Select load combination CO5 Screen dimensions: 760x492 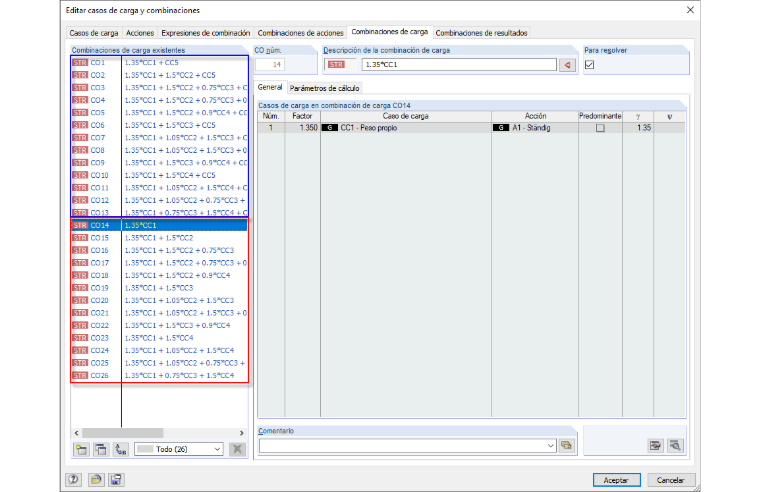point(159,112)
